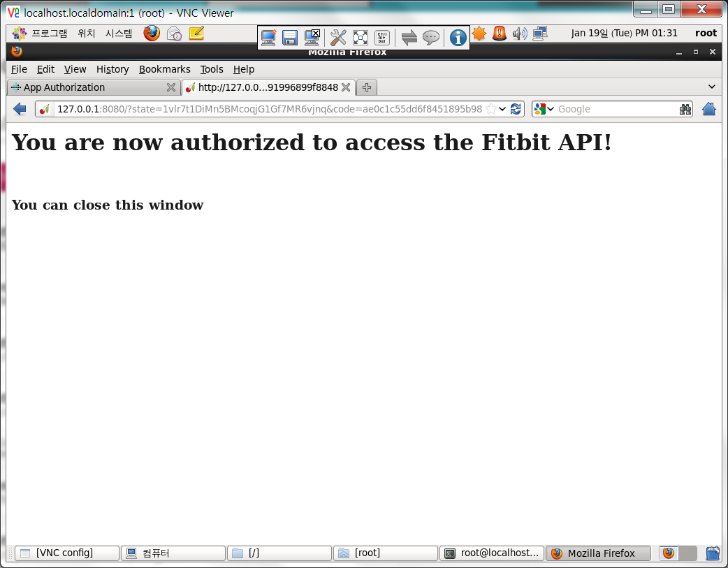This screenshot has width=728, height=568.
Task: Click the volume speaker icon in the panel
Action: (520, 34)
